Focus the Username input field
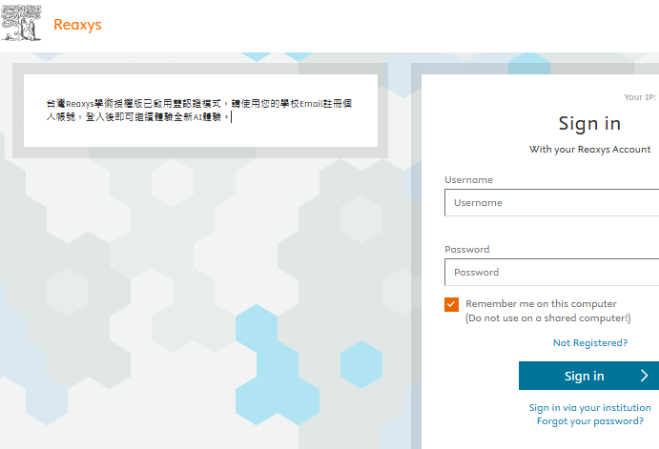The width and height of the screenshot is (659, 449). point(551,203)
